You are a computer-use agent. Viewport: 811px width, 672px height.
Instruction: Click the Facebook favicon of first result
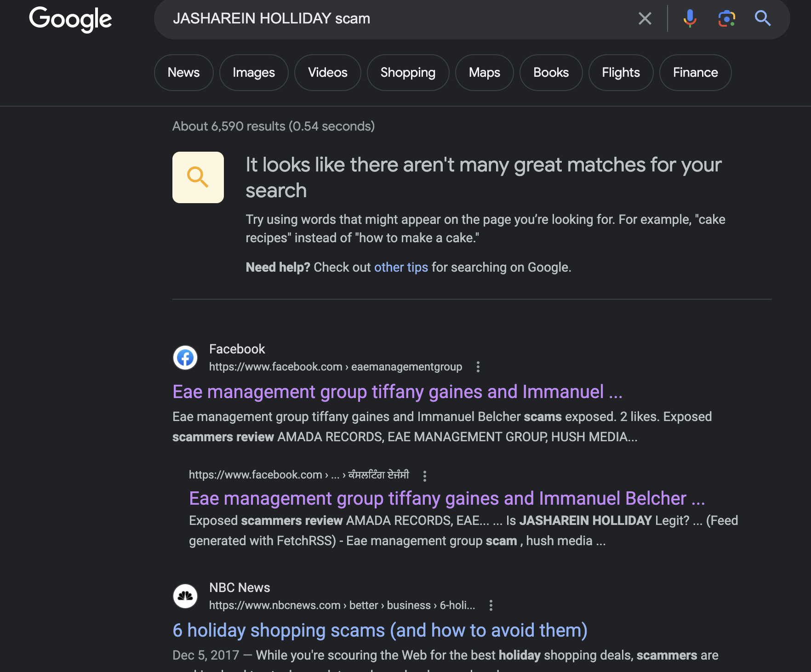coord(185,358)
